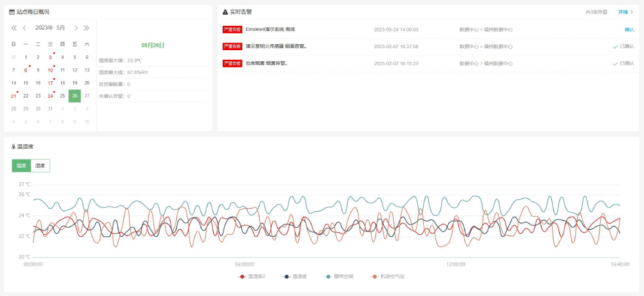Go to previous month in calendar
This screenshot has height=296, width=644.
[x=24, y=28]
